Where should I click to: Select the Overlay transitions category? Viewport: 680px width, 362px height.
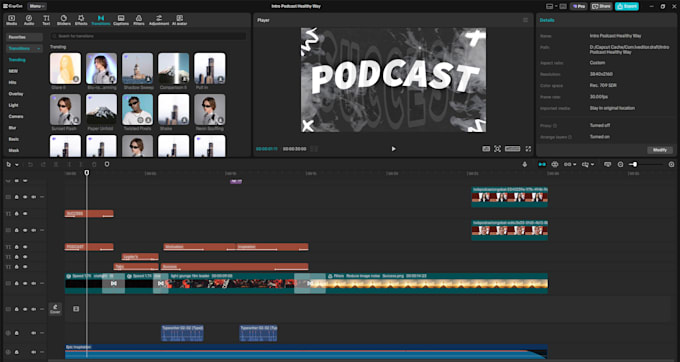coord(16,94)
